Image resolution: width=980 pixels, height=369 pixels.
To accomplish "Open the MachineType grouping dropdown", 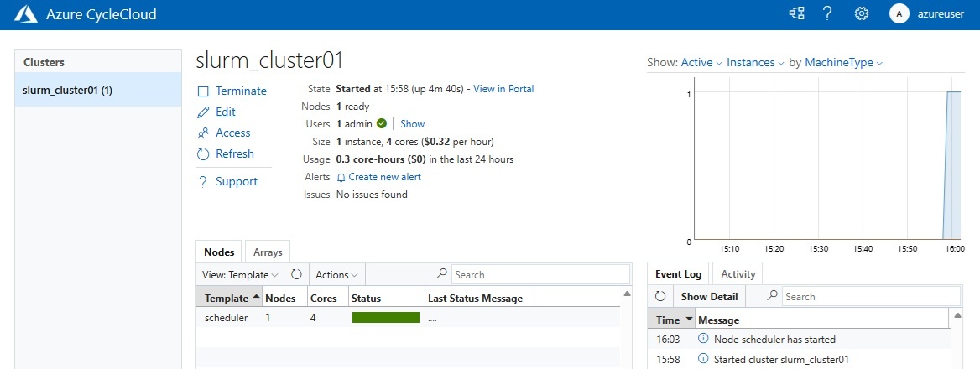I will click(844, 62).
